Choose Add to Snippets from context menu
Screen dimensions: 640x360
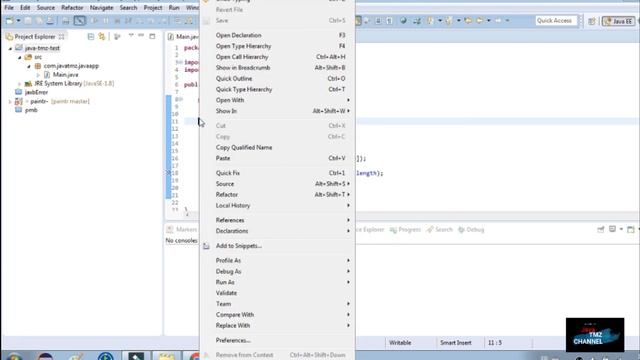tap(278, 246)
